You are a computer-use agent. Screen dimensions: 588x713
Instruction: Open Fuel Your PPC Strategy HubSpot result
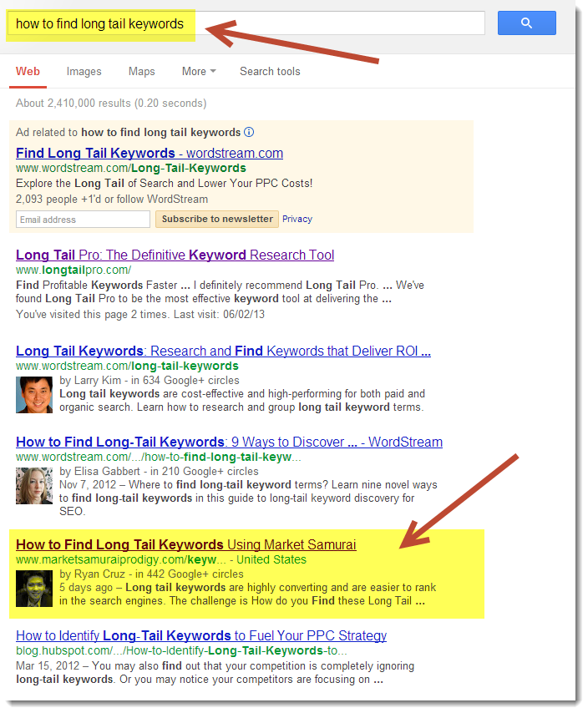click(x=201, y=635)
